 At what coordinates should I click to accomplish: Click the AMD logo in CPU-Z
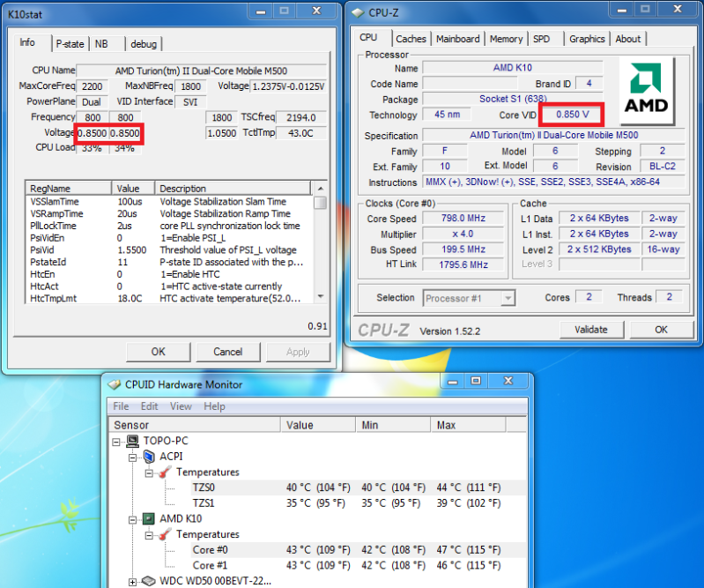tap(647, 92)
